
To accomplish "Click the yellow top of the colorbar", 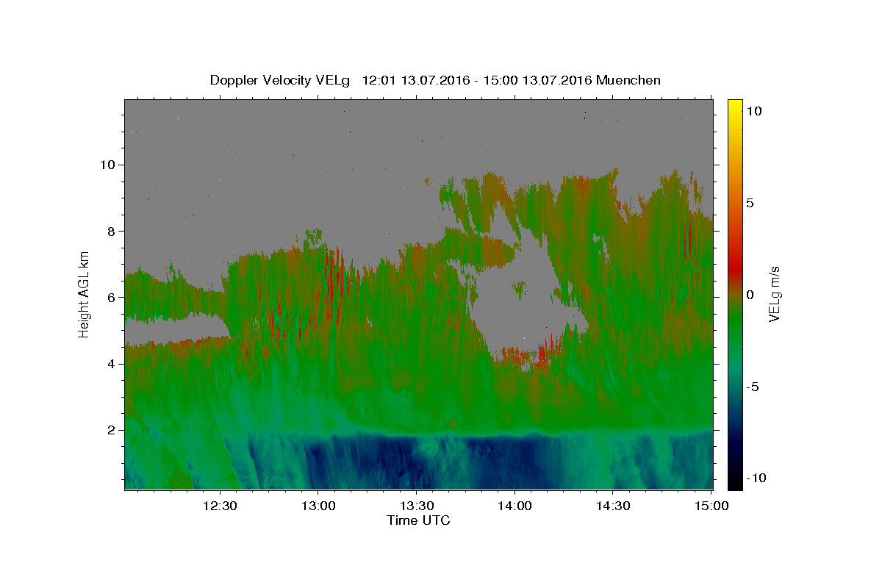I will pyautogui.click(x=734, y=107).
